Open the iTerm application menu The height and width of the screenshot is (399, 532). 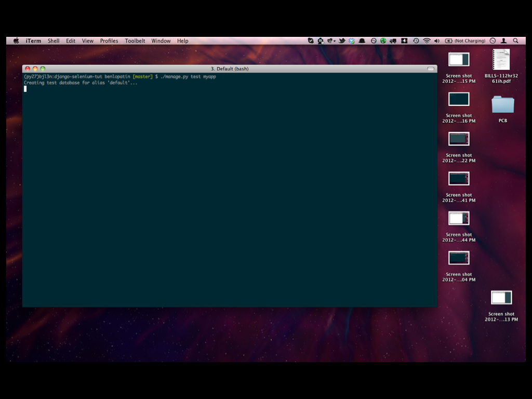tap(33, 41)
